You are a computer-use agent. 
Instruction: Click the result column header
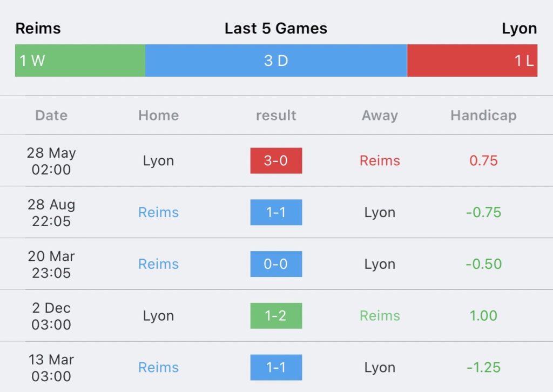[276, 116]
